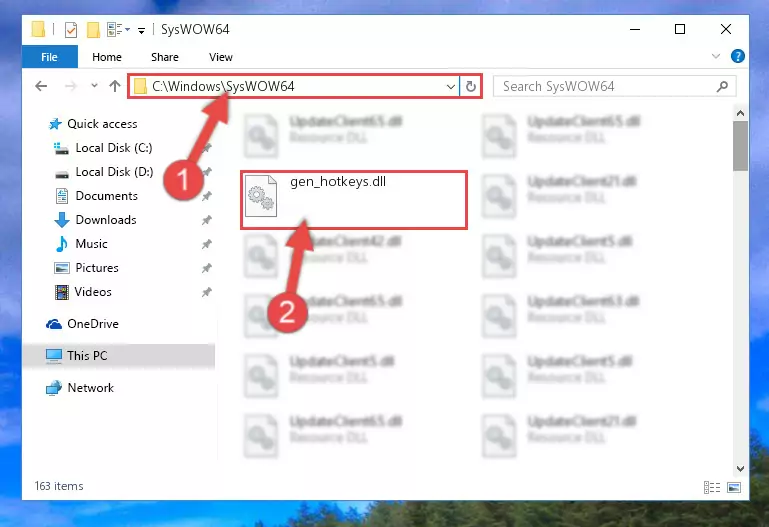Close the SysWOW64 window
This screenshot has width=769, height=527.
(x=726, y=29)
